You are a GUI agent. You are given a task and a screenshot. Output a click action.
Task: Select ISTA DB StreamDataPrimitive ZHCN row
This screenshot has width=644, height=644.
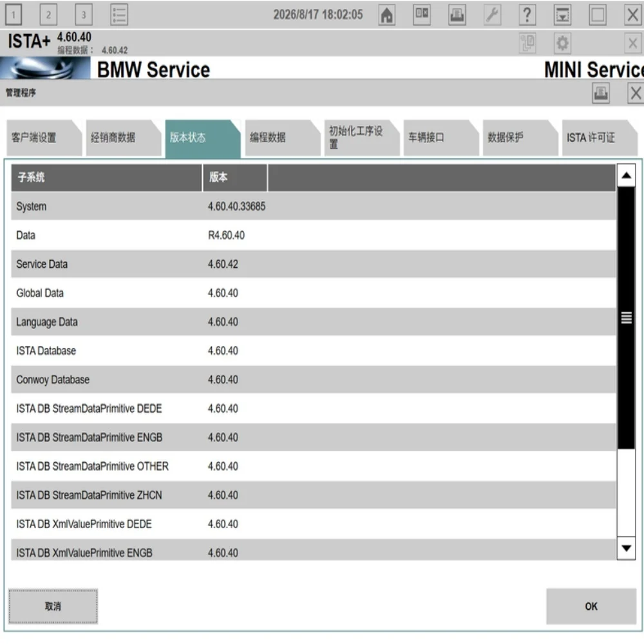pos(314,495)
